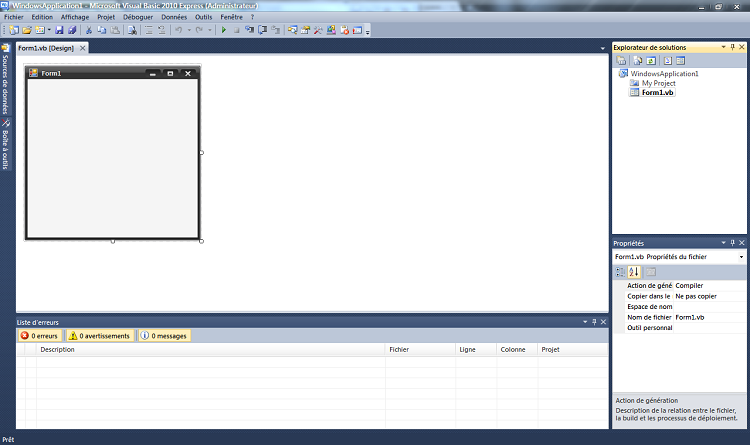
Task: Click the Form1 title bar in designer
Action: point(112,73)
